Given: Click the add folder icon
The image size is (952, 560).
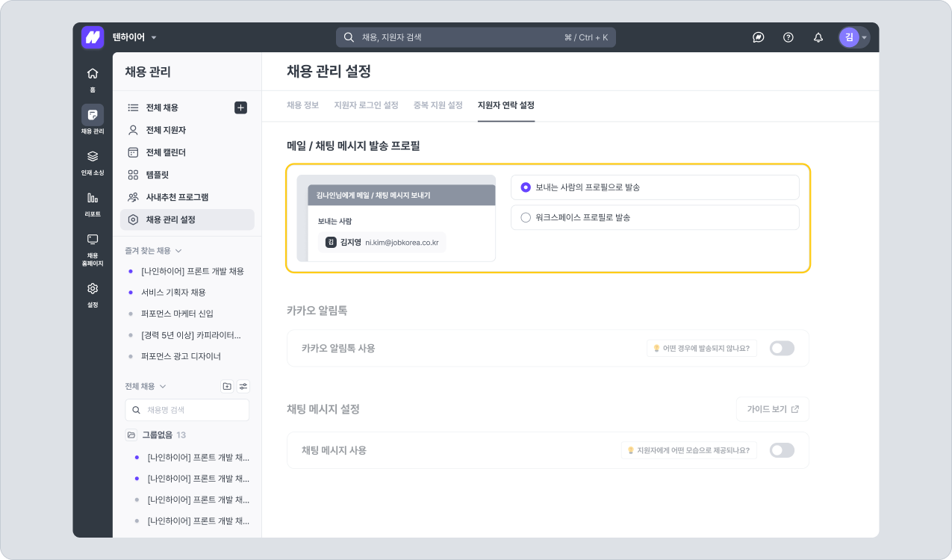Looking at the screenshot, I should coord(227,386).
